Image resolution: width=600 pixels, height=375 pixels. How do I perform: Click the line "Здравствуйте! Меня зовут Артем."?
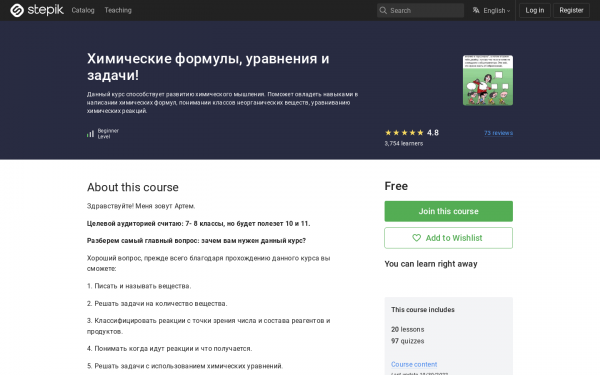[x=141, y=206]
